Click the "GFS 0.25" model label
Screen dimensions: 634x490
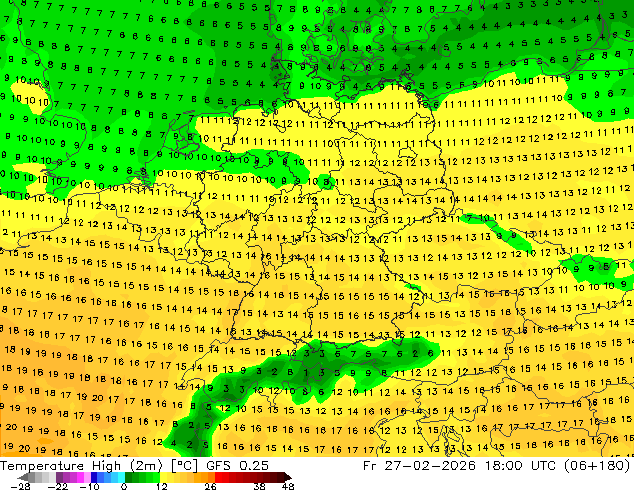[237, 466]
